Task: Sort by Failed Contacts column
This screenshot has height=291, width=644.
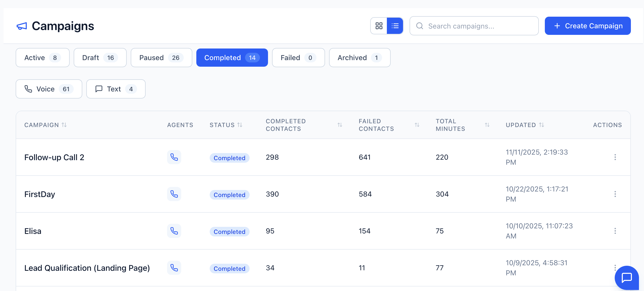Action: (417, 125)
